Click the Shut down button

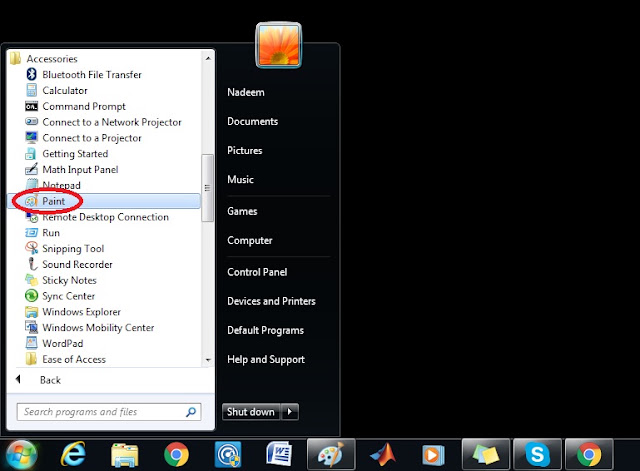pyautogui.click(x=251, y=411)
